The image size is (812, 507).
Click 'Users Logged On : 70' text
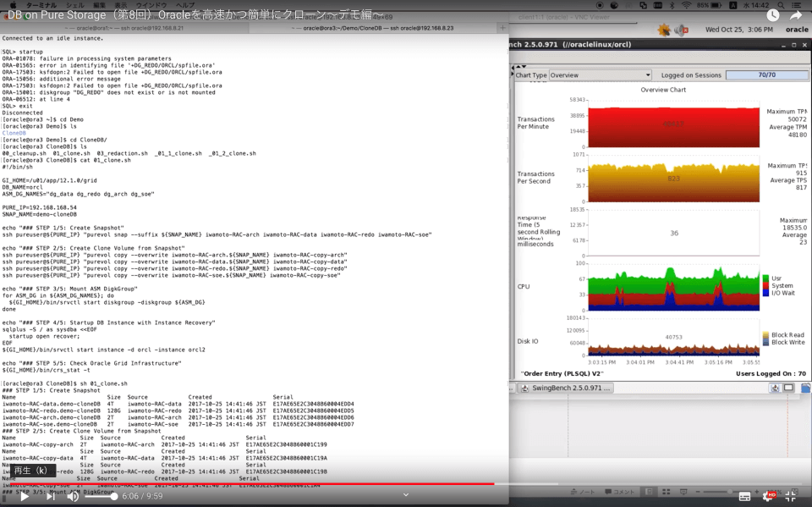[x=771, y=373]
